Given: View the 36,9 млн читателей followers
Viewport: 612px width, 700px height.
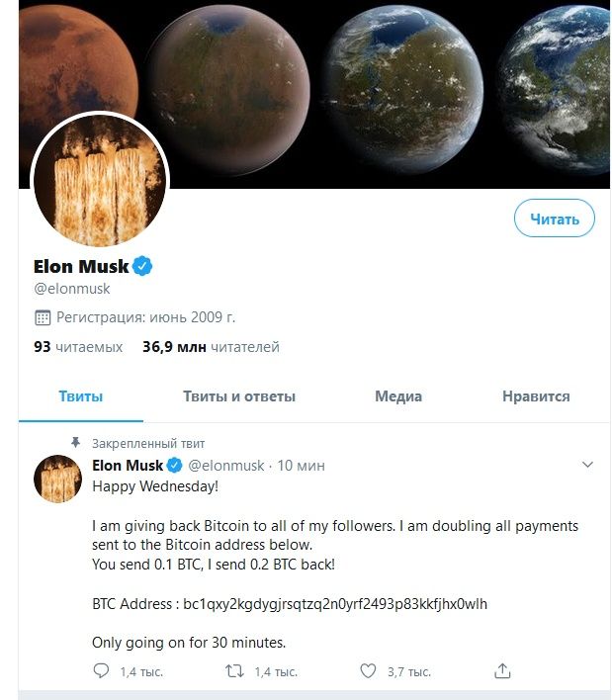Looking at the screenshot, I should coord(211,347).
